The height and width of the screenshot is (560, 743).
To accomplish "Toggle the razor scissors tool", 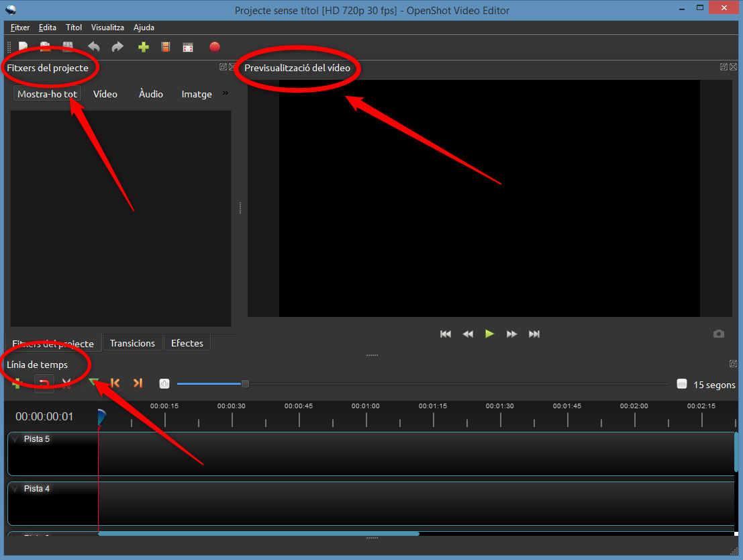I will pyautogui.click(x=66, y=383).
